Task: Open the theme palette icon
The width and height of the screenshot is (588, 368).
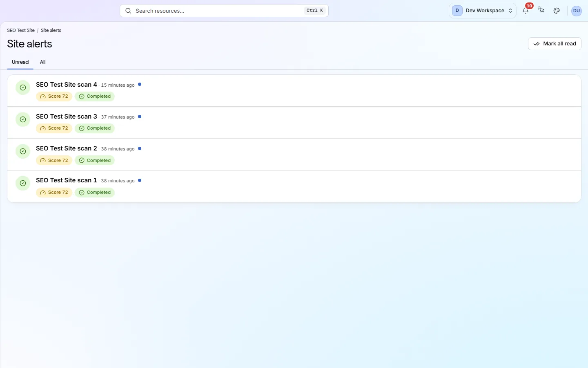Action: [x=557, y=11]
